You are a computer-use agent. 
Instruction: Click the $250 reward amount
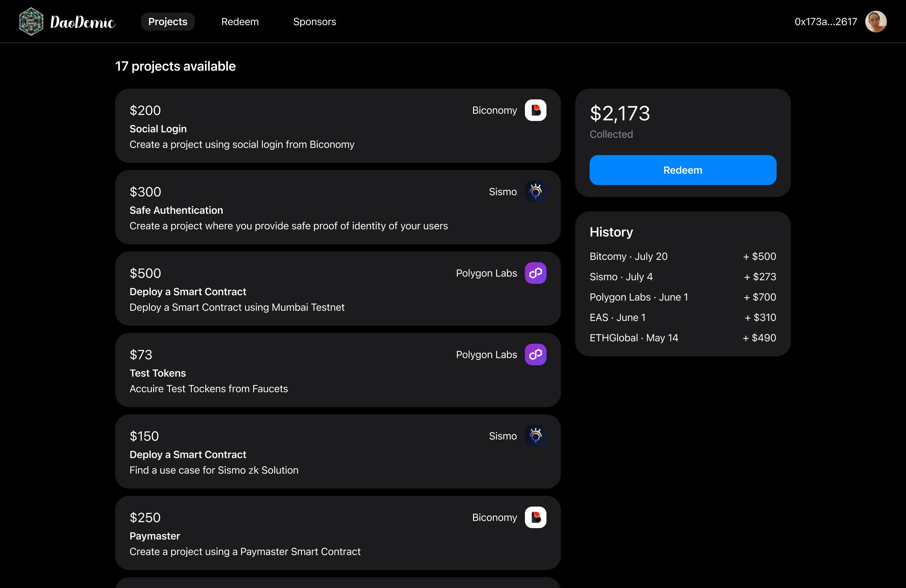[145, 517]
